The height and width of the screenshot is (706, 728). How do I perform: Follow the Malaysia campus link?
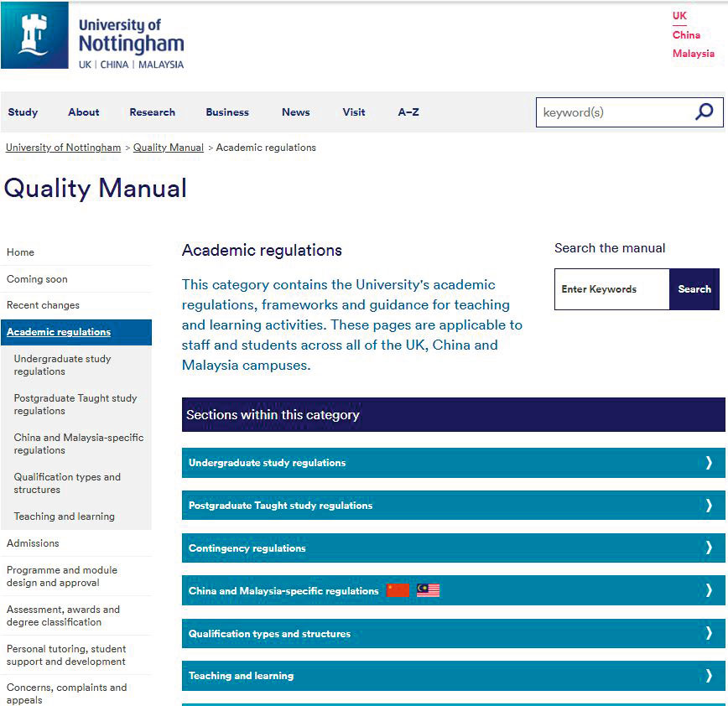pyautogui.click(x=694, y=54)
